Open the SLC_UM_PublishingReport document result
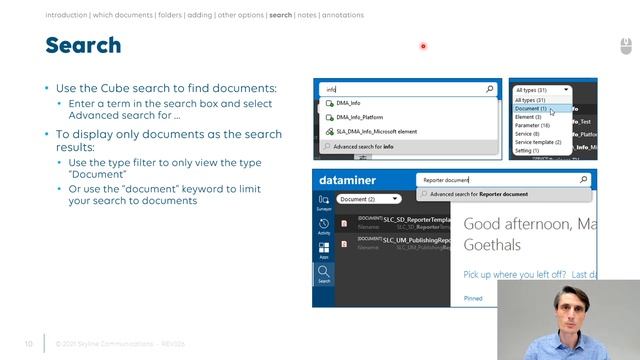Image resolution: width=640 pixels, height=360 pixels. (x=393, y=244)
